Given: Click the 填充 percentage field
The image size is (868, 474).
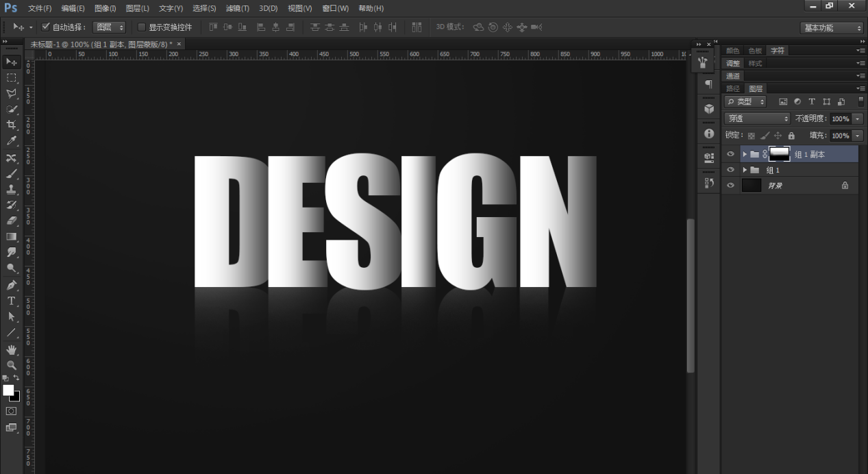Looking at the screenshot, I should click(841, 136).
